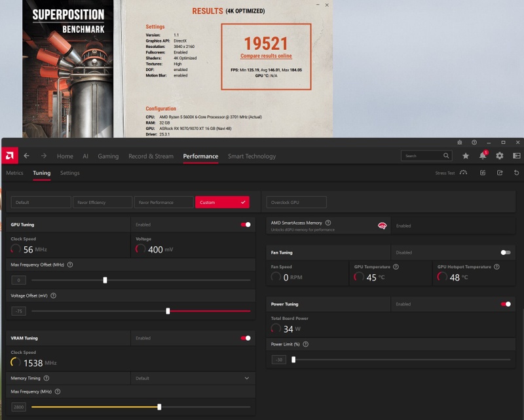This screenshot has height=420, width=524.
Task: Open settings via the gear icon
Action: 500,156
